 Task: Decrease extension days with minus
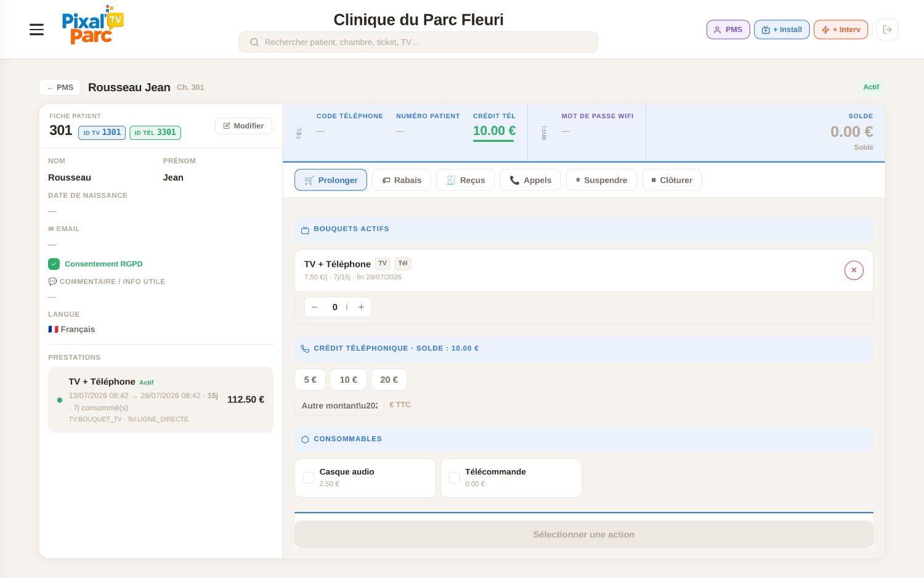click(x=314, y=307)
